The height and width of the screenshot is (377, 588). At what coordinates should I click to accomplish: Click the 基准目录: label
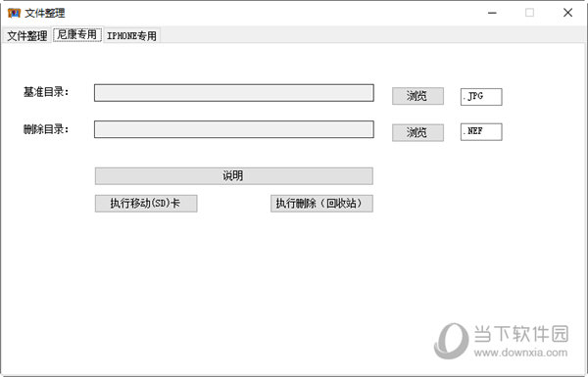pyautogui.click(x=46, y=92)
